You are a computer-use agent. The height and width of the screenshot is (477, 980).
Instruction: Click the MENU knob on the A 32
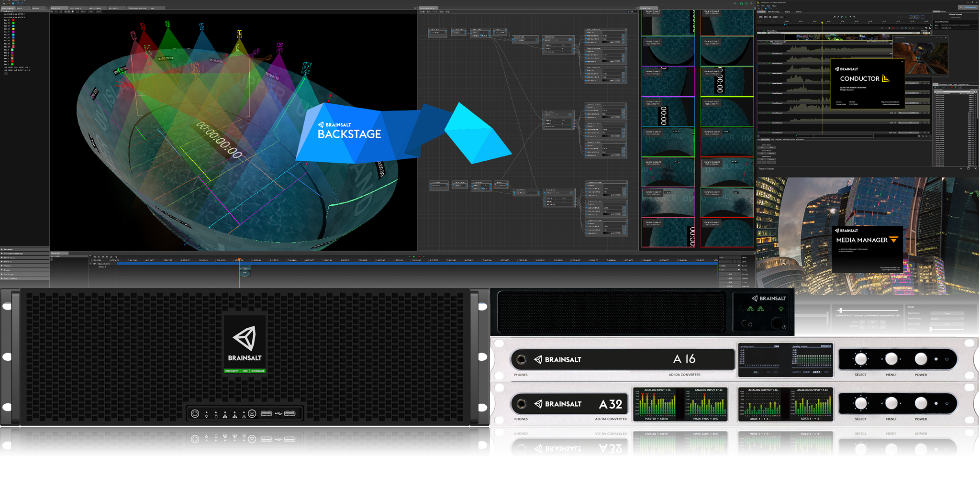pyautogui.click(x=891, y=403)
